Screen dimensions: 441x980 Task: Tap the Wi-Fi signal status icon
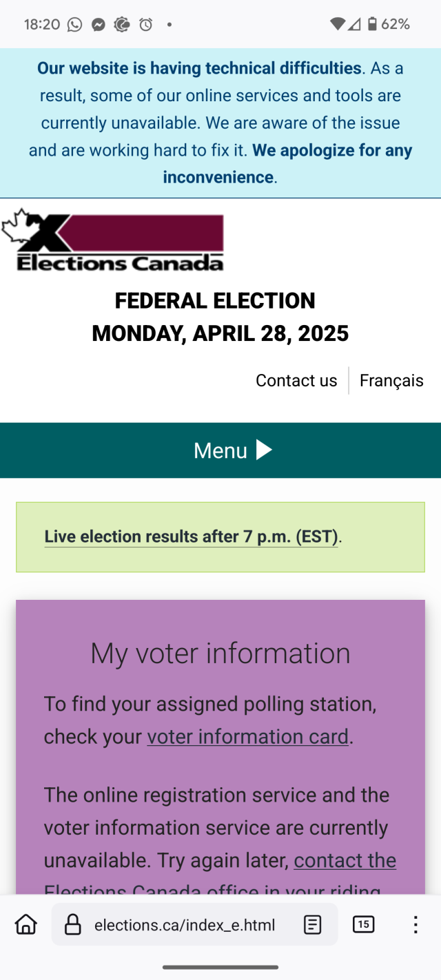click(337, 25)
